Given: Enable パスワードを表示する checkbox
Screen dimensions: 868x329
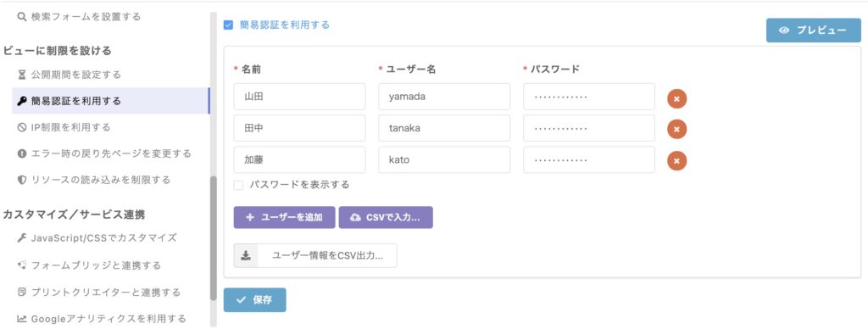Looking at the screenshot, I should click(x=238, y=185).
